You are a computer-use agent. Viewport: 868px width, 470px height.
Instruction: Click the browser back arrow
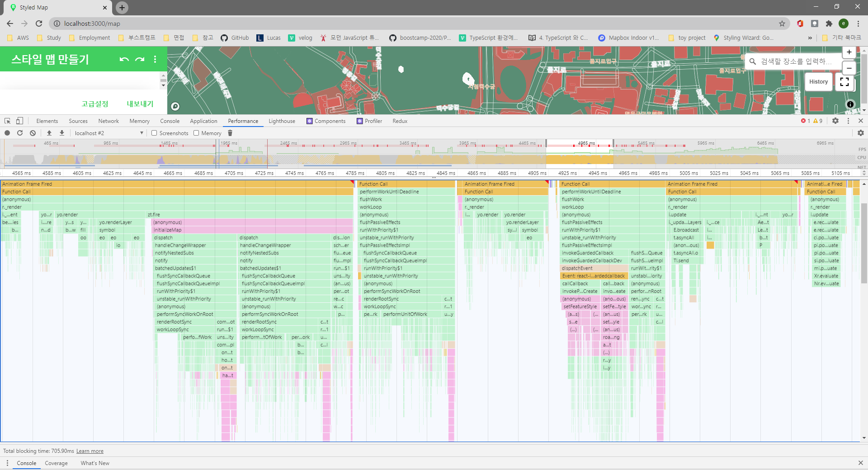point(10,23)
